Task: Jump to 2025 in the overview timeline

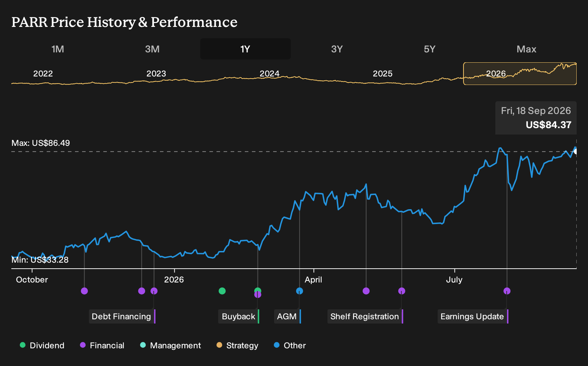Action: pos(382,74)
